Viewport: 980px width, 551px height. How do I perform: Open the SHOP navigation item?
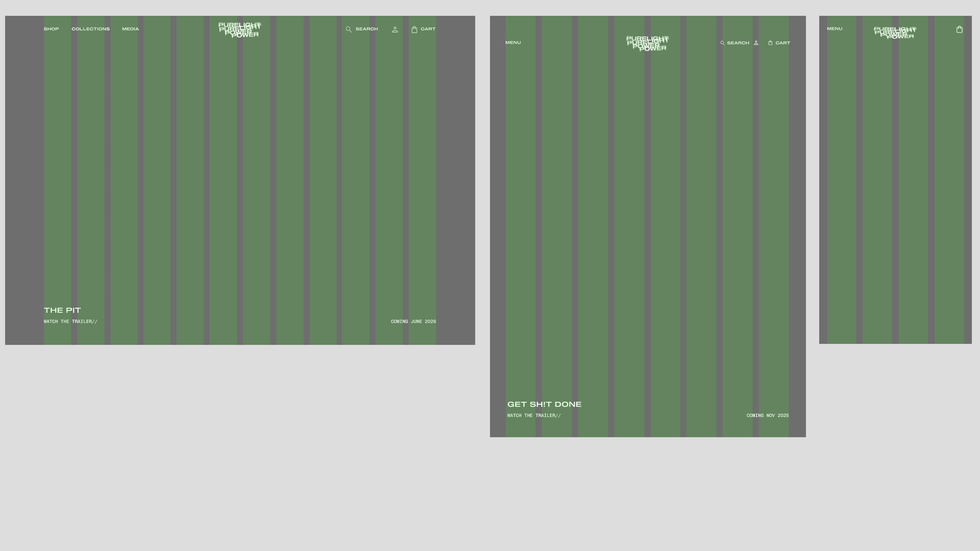point(51,29)
